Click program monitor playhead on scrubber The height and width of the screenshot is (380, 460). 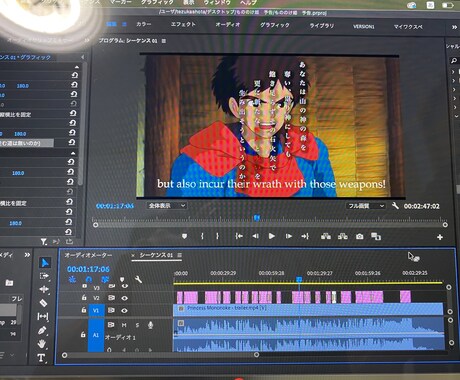pos(257,218)
